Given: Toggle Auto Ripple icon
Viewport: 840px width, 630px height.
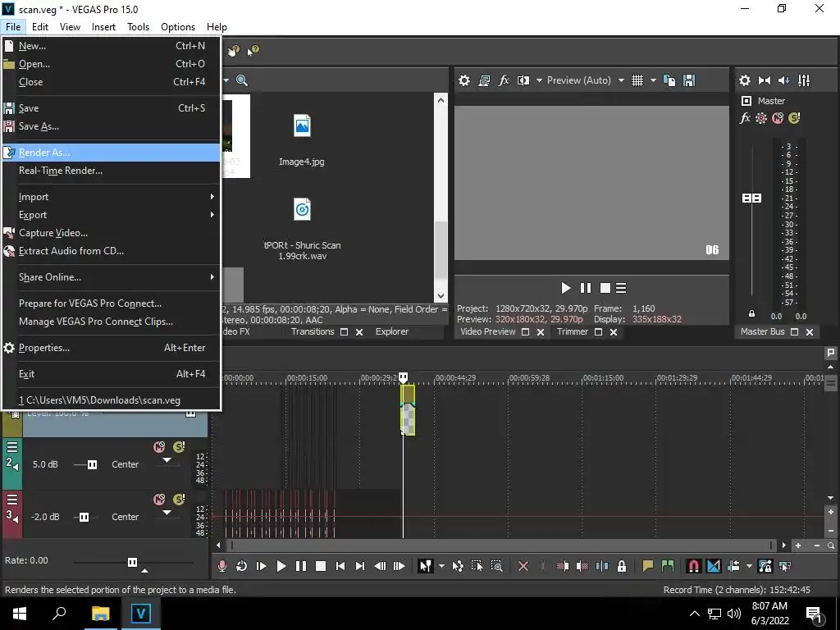Looking at the screenshot, I should pos(733,566).
